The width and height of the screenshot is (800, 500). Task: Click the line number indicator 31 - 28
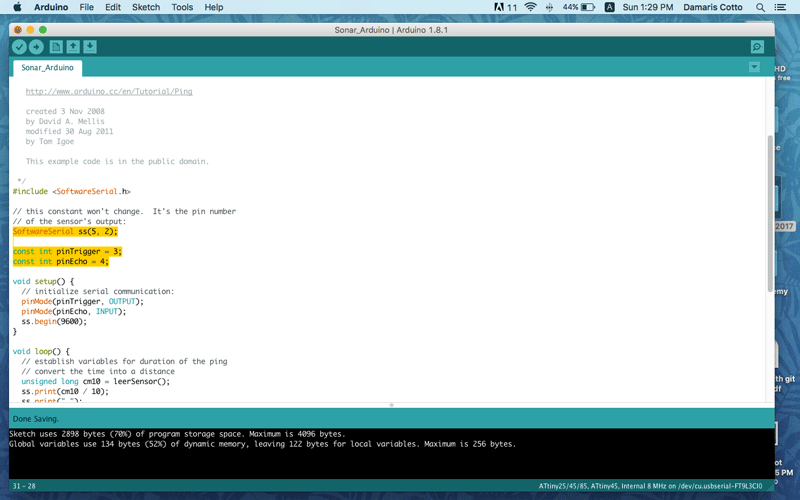(24, 486)
